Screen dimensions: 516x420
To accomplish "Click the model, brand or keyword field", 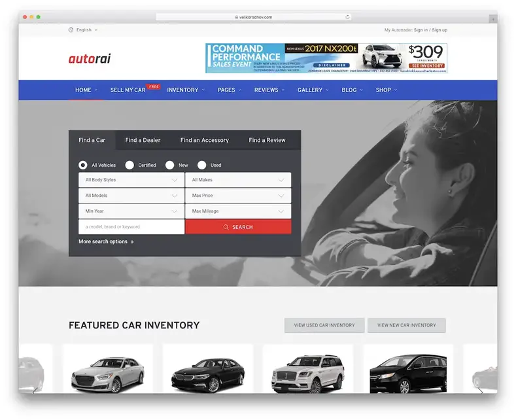I will click(x=131, y=227).
